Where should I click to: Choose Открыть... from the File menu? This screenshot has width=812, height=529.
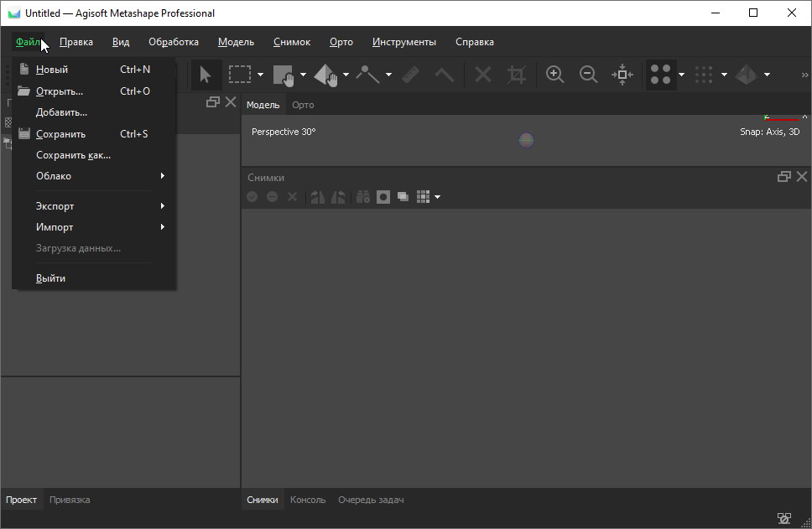(94, 91)
